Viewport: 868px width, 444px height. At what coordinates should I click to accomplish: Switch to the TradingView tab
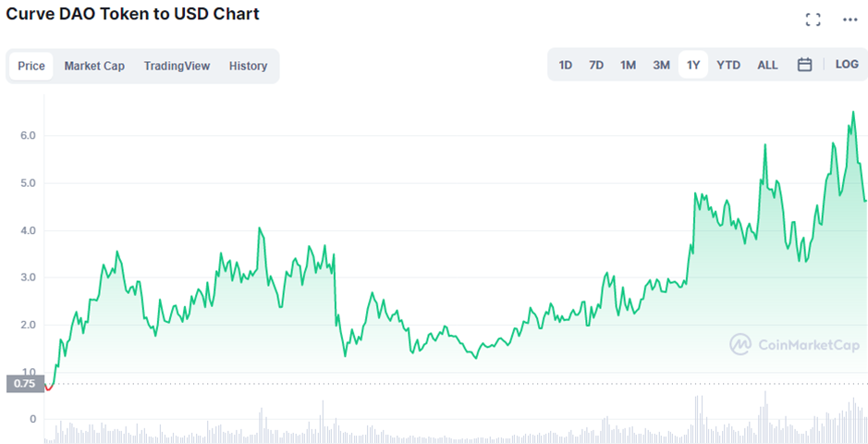coord(177,67)
